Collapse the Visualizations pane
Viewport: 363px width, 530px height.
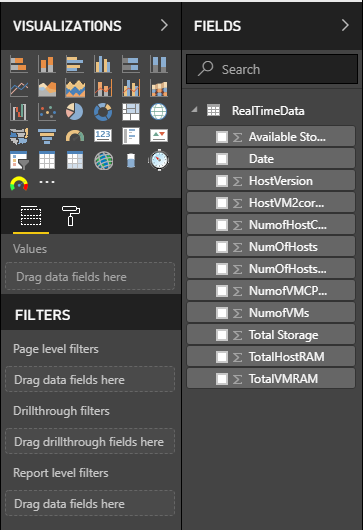coord(164,25)
